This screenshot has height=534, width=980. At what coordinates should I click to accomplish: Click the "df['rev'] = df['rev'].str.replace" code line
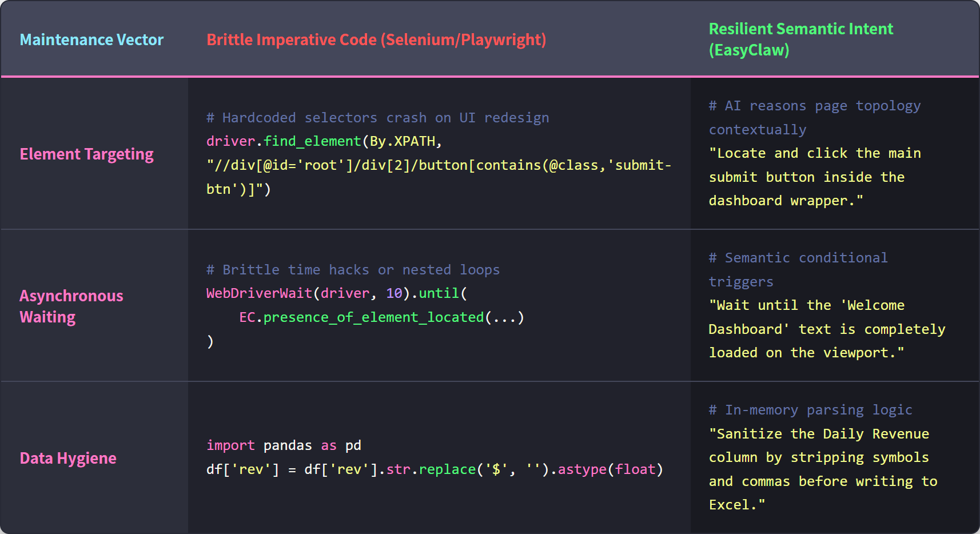click(435, 469)
